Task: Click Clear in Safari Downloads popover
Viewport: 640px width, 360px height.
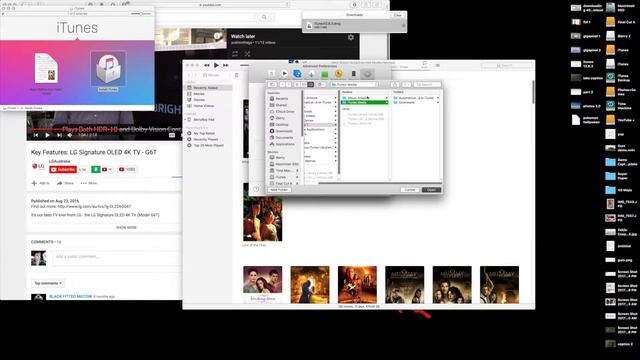Action: (x=398, y=15)
